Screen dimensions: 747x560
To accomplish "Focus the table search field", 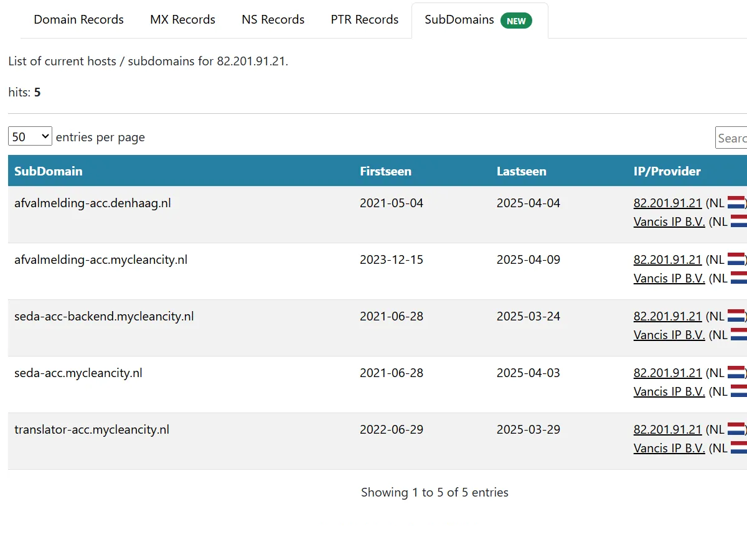I will [x=731, y=138].
